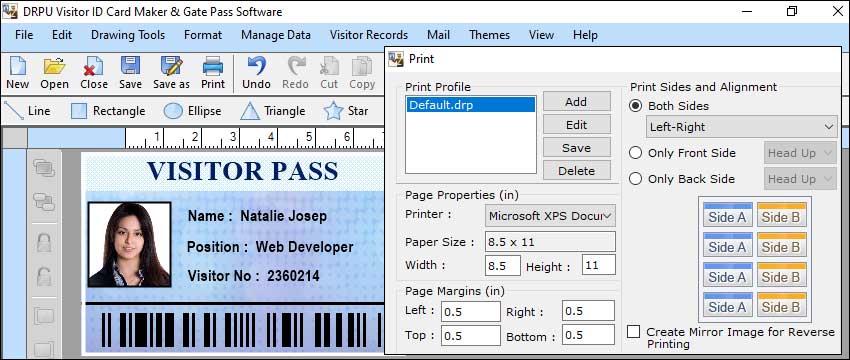Image resolution: width=850 pixels, height=360 pixels.
Task: Open the Left-Right alignment dropdown
Action: coord(742,127)
